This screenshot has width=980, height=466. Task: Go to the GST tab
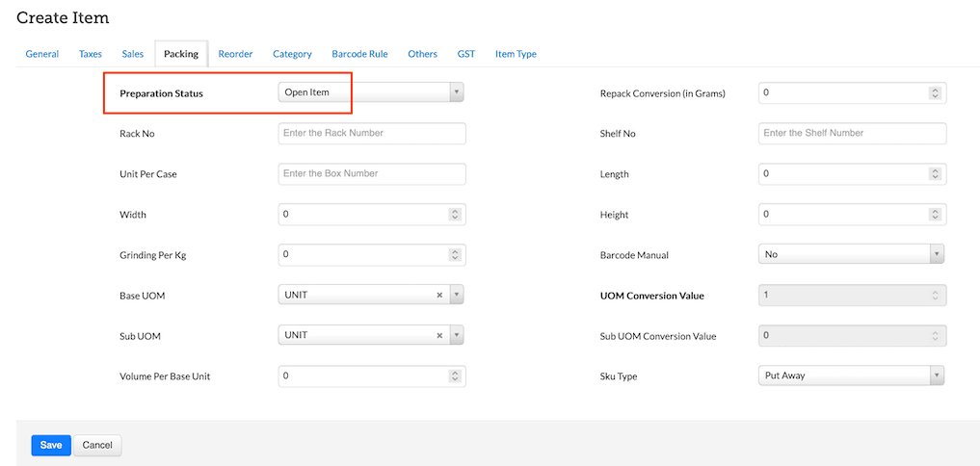click(x=466, y=54)
